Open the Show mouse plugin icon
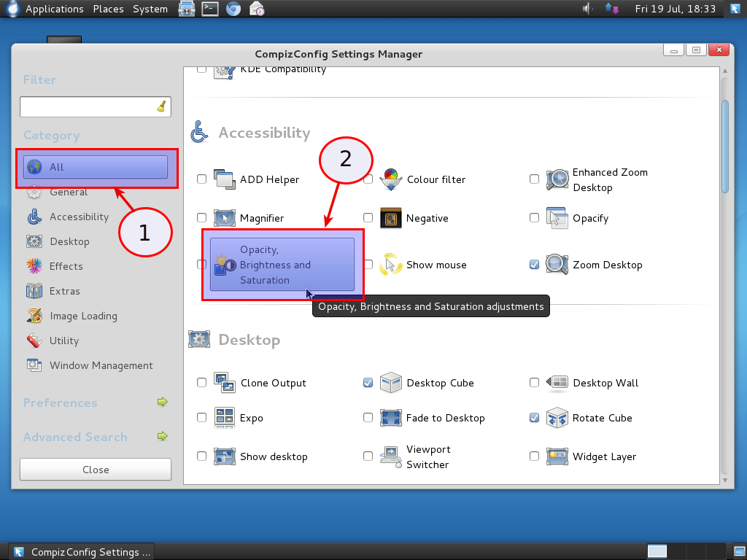747x560 pixels. click(391, 265)
